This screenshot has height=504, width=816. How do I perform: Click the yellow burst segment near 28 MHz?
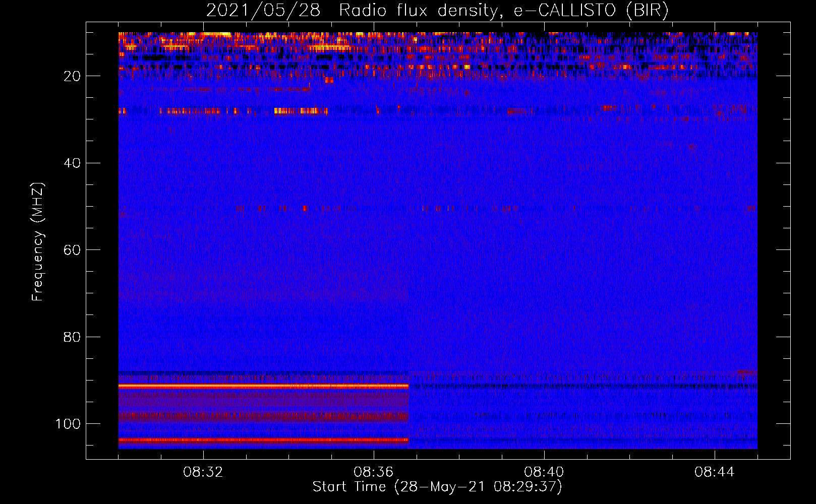click(x=301, y=111)
